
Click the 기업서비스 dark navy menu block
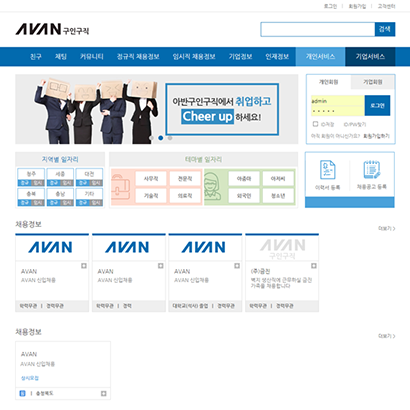pos(370,57)
